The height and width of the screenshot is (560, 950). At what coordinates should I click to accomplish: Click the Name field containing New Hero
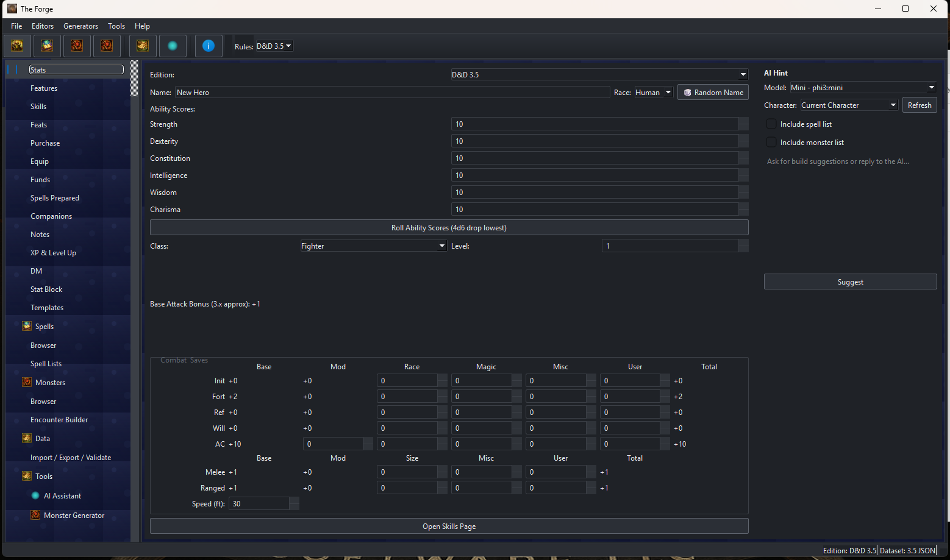(x=390, y=92)
